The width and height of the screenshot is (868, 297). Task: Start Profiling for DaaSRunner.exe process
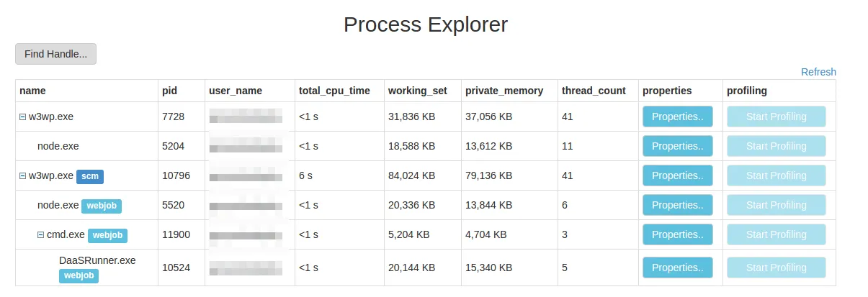(776, 268)
